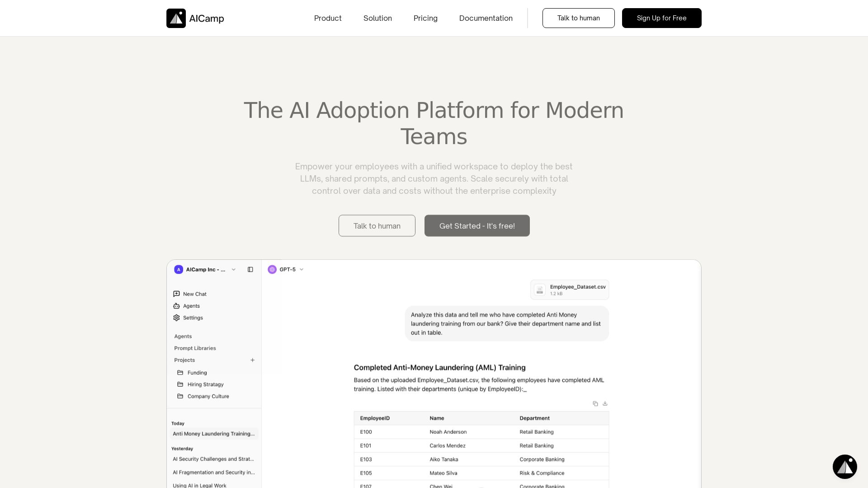
Task: Open AI Security Challenges and Strat... chat
Action: [214, 459]
